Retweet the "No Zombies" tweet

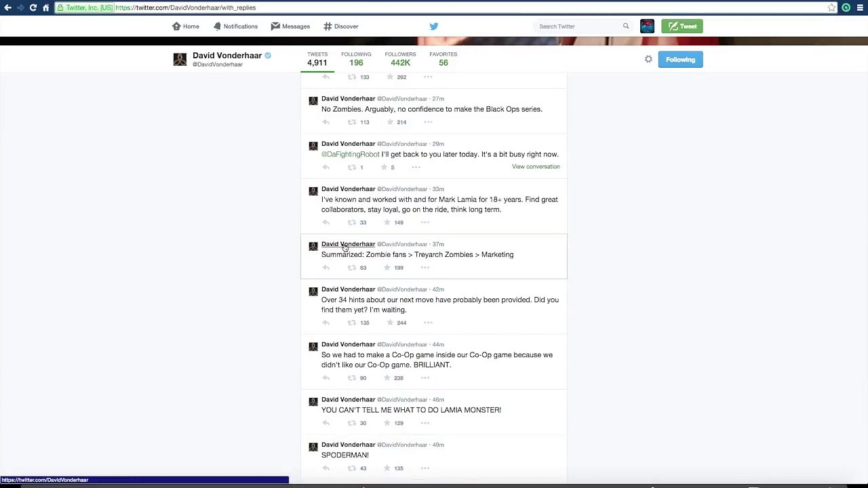351,122
